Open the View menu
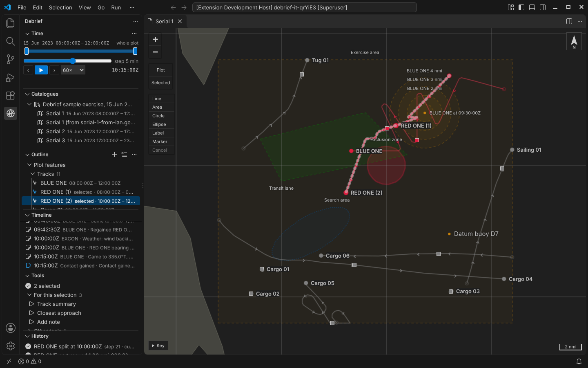The image size is (588, 368). tap(85, 7)
